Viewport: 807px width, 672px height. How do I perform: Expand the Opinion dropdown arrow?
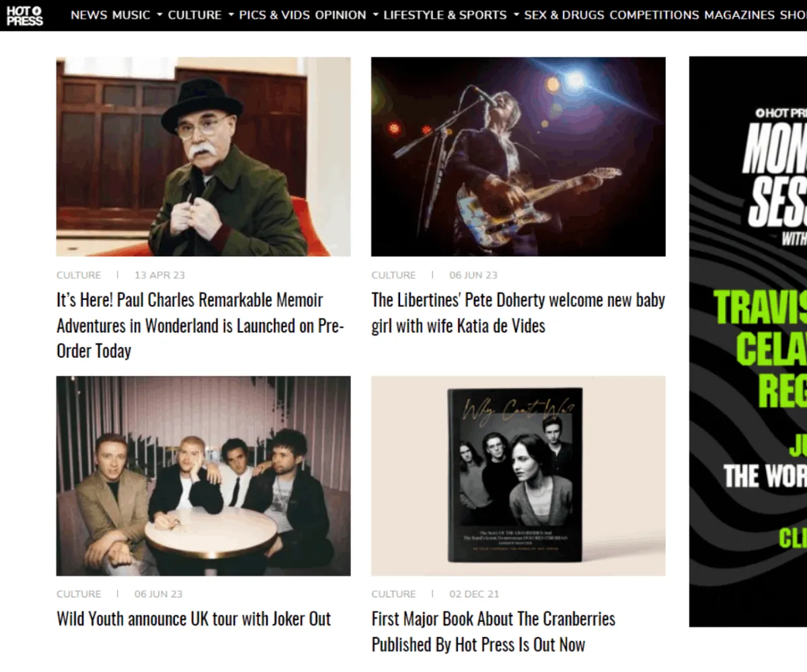pyautogui.click(x=375, y=15)
